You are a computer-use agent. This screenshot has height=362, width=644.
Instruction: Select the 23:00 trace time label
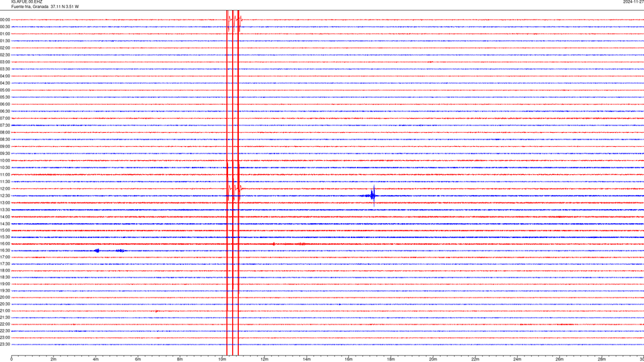click(x=5, y=338)
